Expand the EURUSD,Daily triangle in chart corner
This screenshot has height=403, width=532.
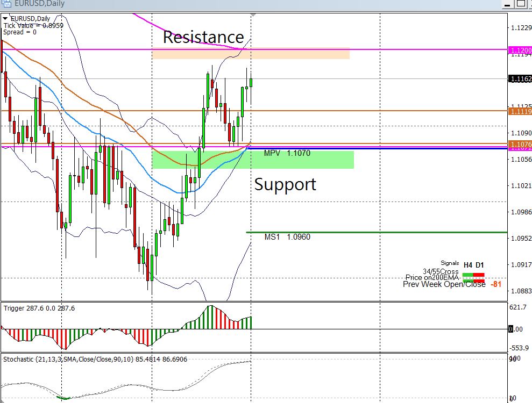pos(5,19)
